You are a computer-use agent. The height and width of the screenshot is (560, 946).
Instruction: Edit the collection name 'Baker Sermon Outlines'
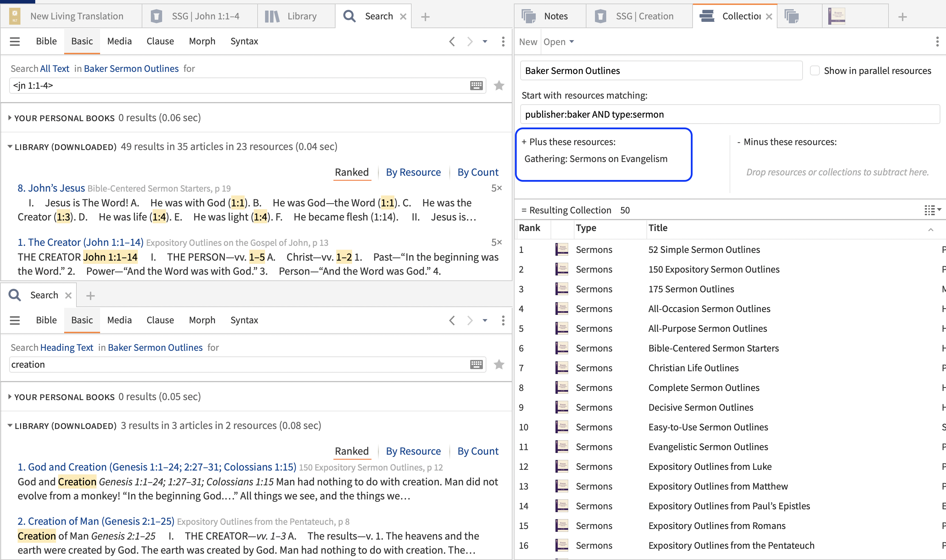[661, 70]
